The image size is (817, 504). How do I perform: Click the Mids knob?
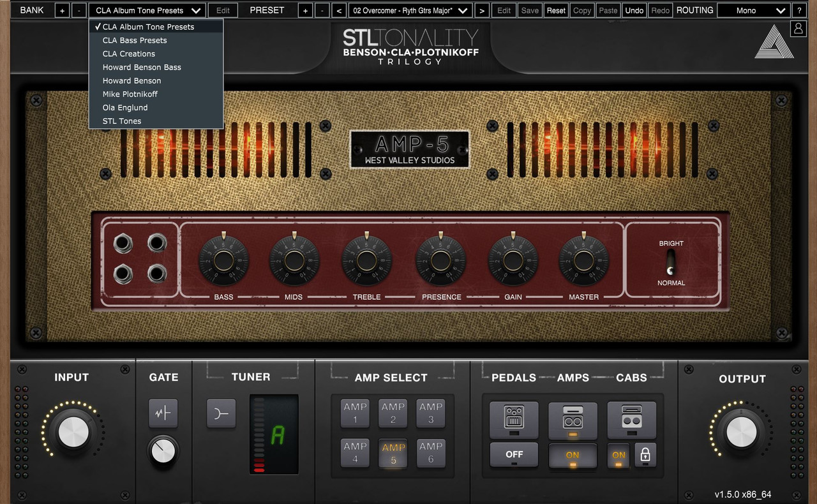[x=294, y=260]
